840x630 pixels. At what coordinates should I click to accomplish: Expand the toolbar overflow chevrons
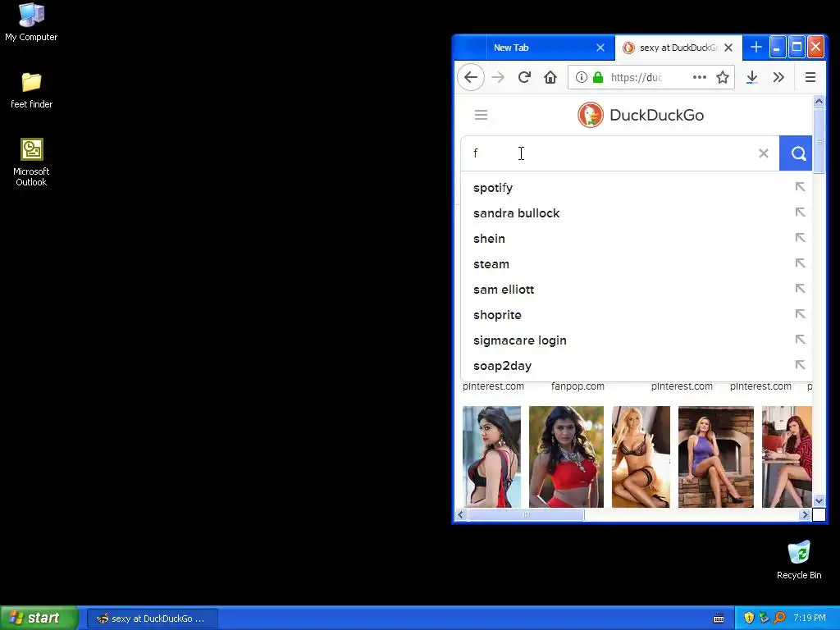778,77
